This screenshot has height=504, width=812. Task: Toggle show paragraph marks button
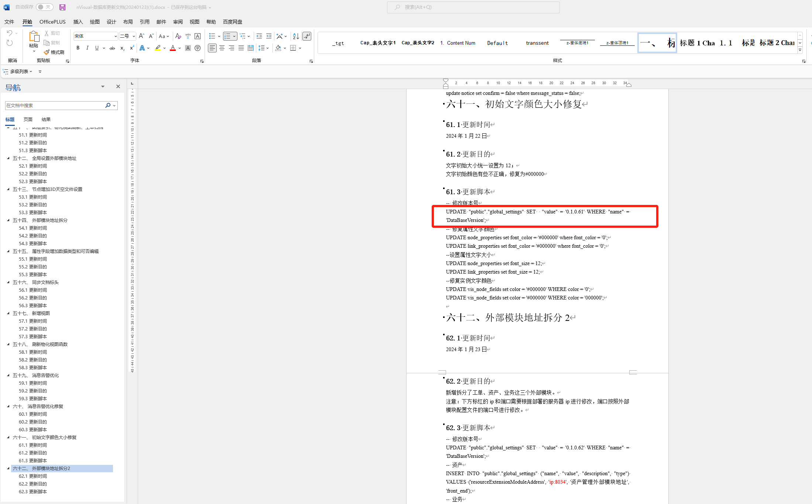click(307, 36)
